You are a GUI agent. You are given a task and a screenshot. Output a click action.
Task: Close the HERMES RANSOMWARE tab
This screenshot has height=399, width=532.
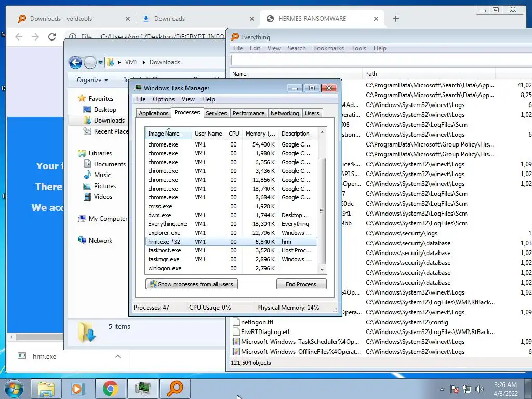tap(376, 19)
